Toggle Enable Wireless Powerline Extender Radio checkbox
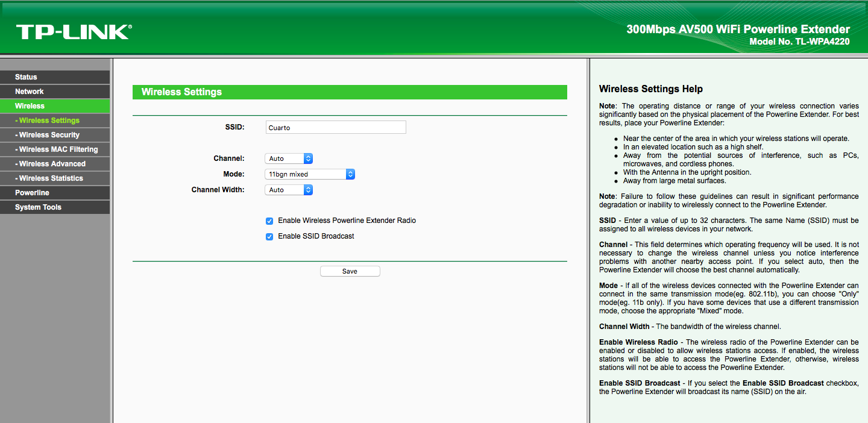The image size is (868, 423). coord(269,221)
